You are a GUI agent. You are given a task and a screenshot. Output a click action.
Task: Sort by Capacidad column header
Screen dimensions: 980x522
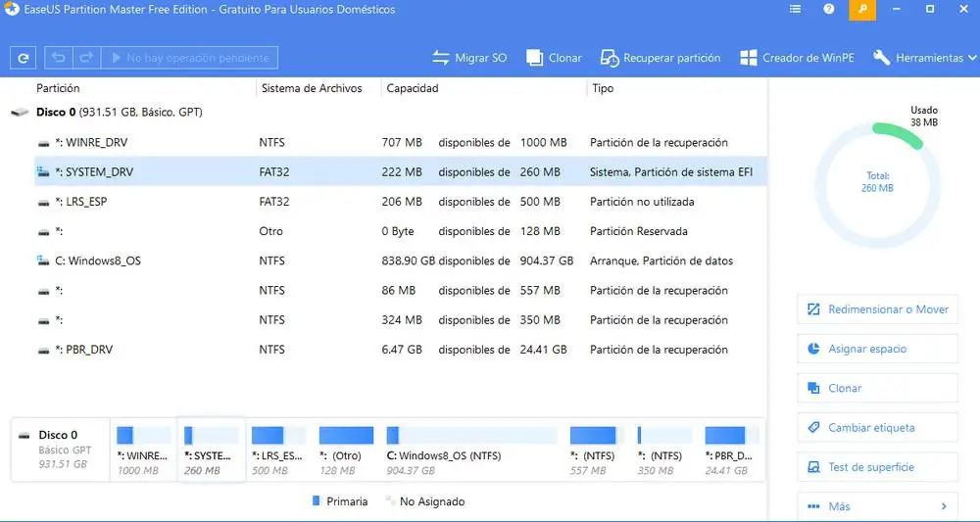413,88
